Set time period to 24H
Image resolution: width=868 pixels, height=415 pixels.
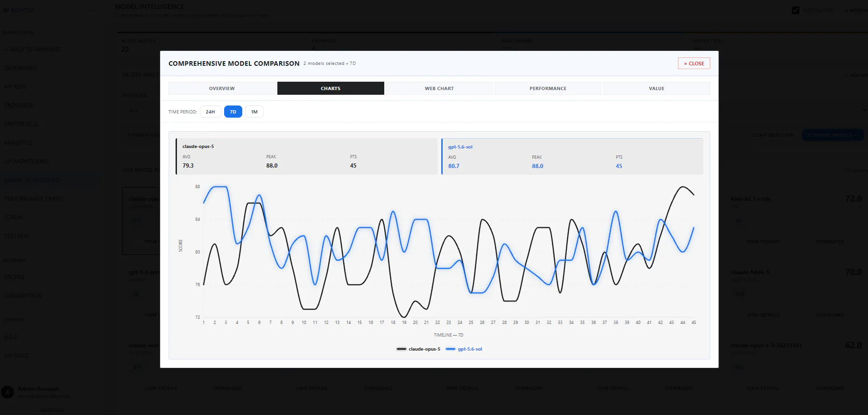(x=211, y=112)
